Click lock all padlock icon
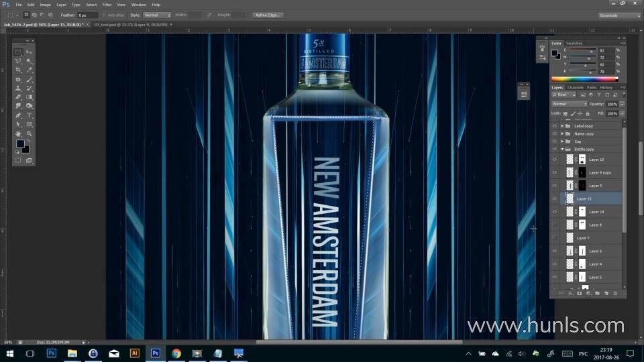The width and height of the screenshot is (644, 362). (x=588, y=114)
